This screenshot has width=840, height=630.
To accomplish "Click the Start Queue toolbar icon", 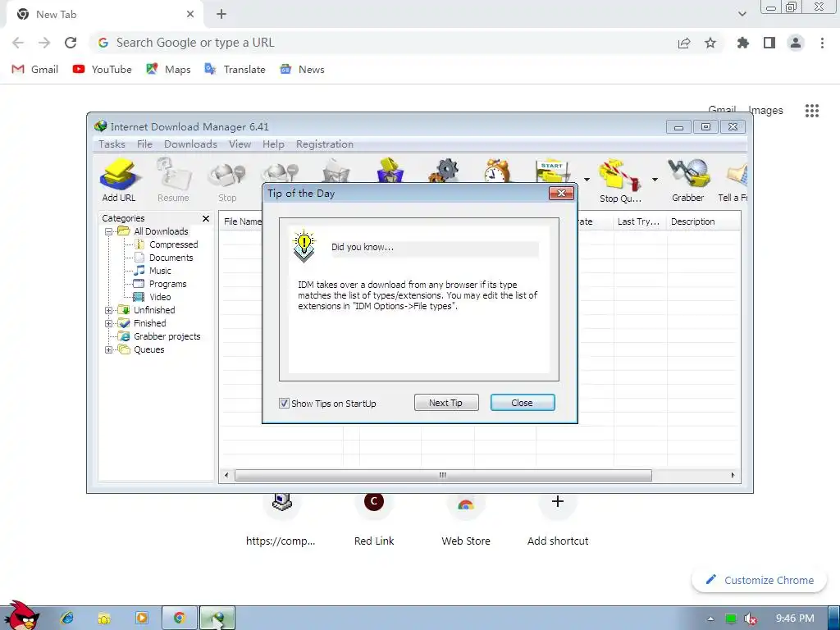I will click(552, 171).
